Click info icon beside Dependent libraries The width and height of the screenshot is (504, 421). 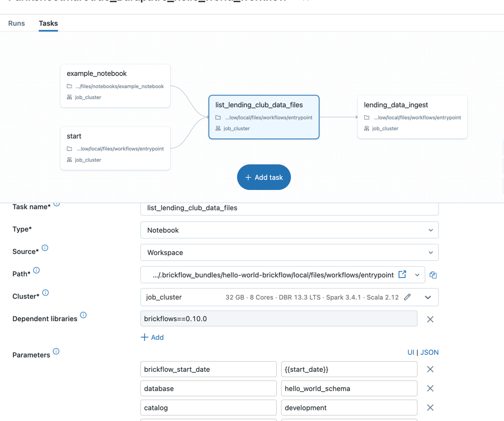point(83,315)
